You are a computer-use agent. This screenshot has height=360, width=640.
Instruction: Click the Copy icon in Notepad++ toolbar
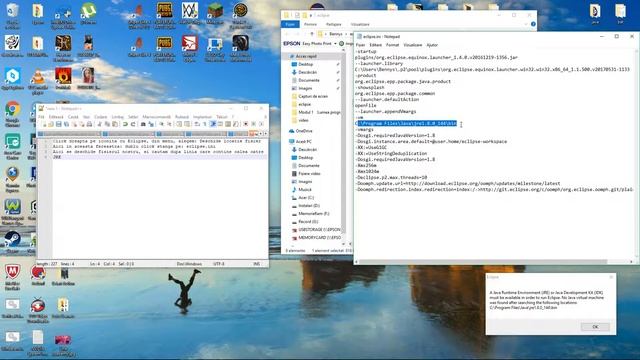(108, 124)
